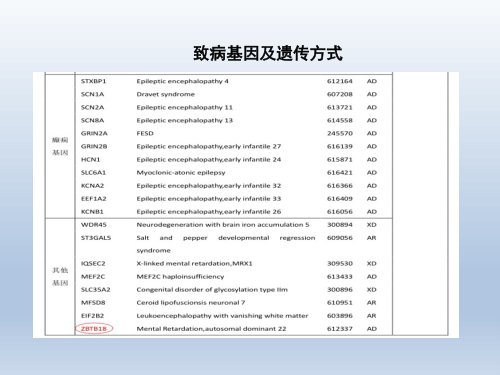Select the MEF2C gene symbol cell
The image size is (500, 375).
click(x=93, y=277)
